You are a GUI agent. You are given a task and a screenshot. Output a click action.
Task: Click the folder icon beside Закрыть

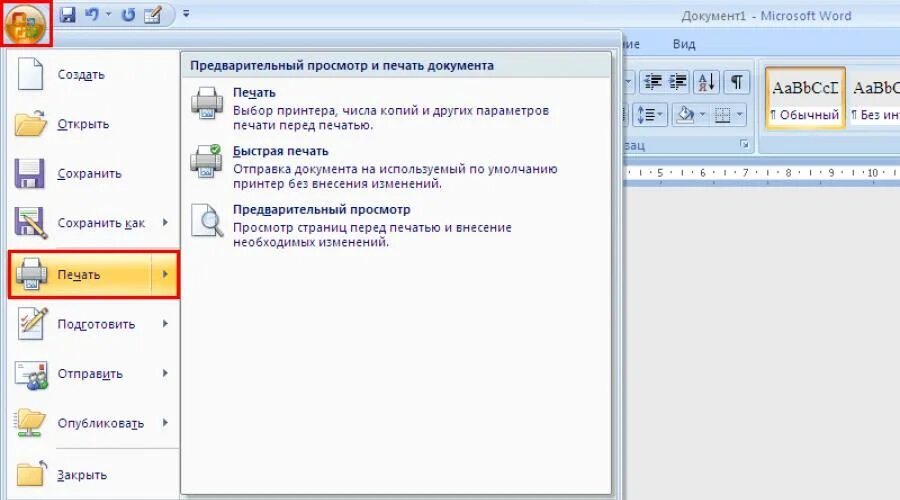coord(32,474)
